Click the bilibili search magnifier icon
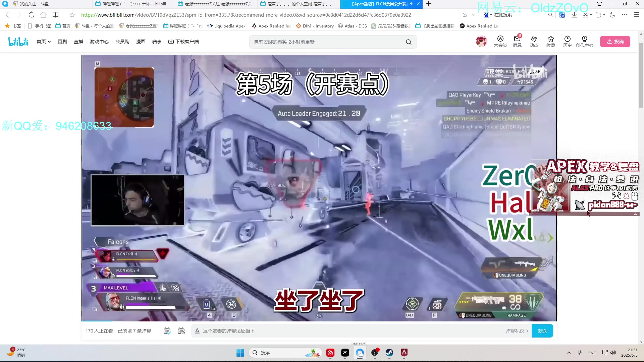This screenshot has height=362, width=644. (x=408, y=42)
